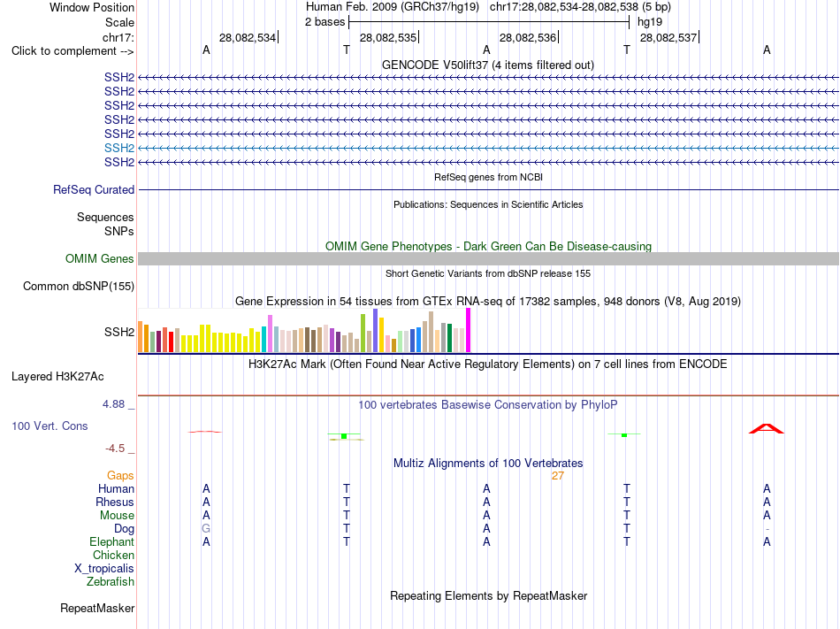
Task: Click the dash gap in the Dog row
Action: coord(767,529)
